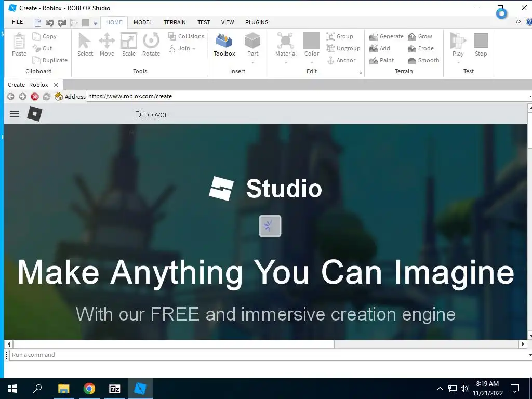Expand the Color dropdown arrow

coord(312,62)
